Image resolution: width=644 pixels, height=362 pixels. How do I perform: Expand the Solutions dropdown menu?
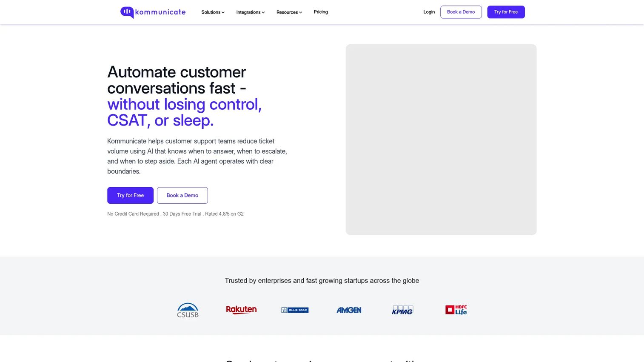coord(213,12)
